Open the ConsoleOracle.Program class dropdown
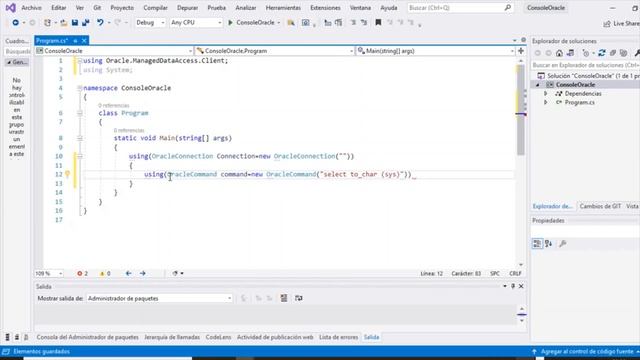 click(275, 51)
